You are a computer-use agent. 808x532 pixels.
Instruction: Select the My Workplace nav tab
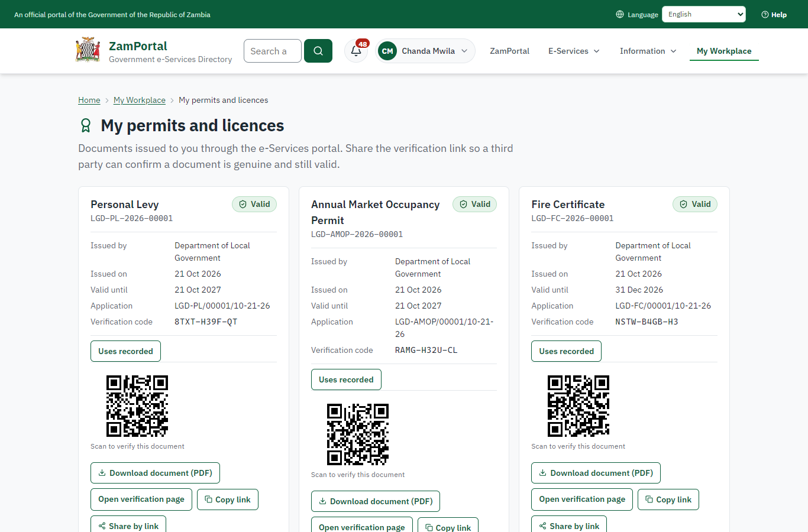(724, 51)
